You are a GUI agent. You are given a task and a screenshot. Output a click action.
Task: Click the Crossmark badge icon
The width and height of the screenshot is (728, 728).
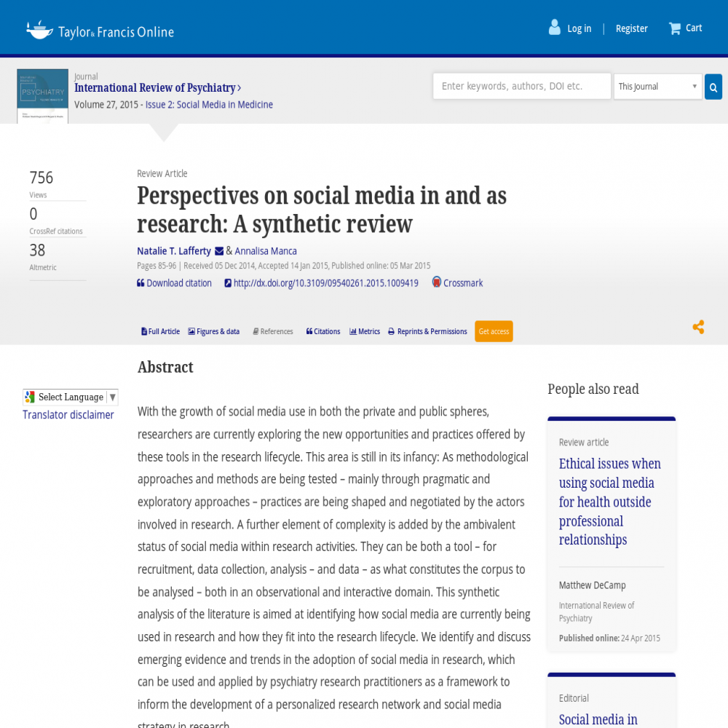pyautogui.click(x=436, y=282)
